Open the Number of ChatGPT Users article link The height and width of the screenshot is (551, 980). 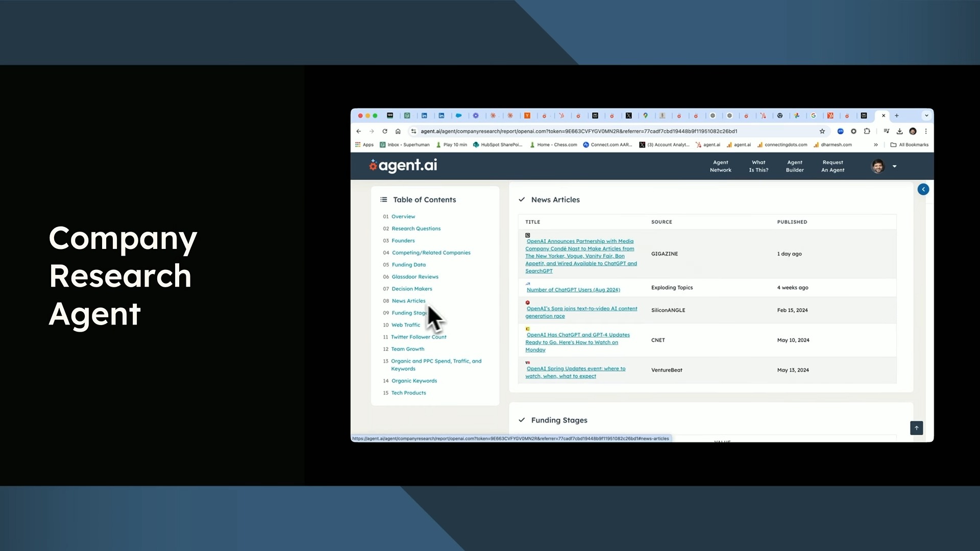click(x=573, y=290)
